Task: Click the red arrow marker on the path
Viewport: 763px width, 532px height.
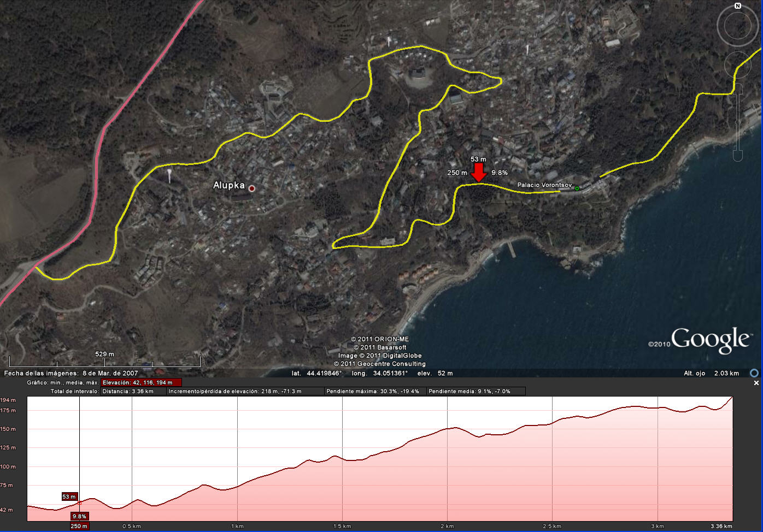Action: (x=479, y=173)
